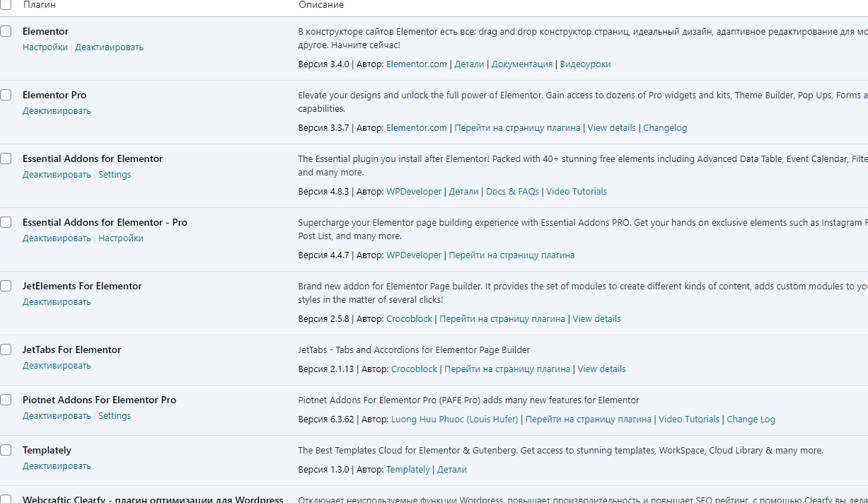This screenshot has height=503, width=868.
Task: Open Settings for Piotnet Addons For Elementor Pro
Action: click(115, 416)
